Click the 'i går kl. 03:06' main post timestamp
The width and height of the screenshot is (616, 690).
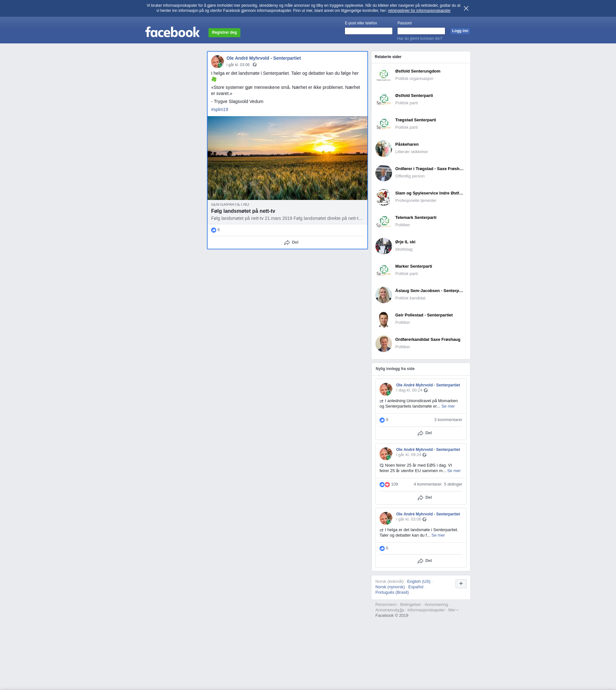click(x=238, y=65)
